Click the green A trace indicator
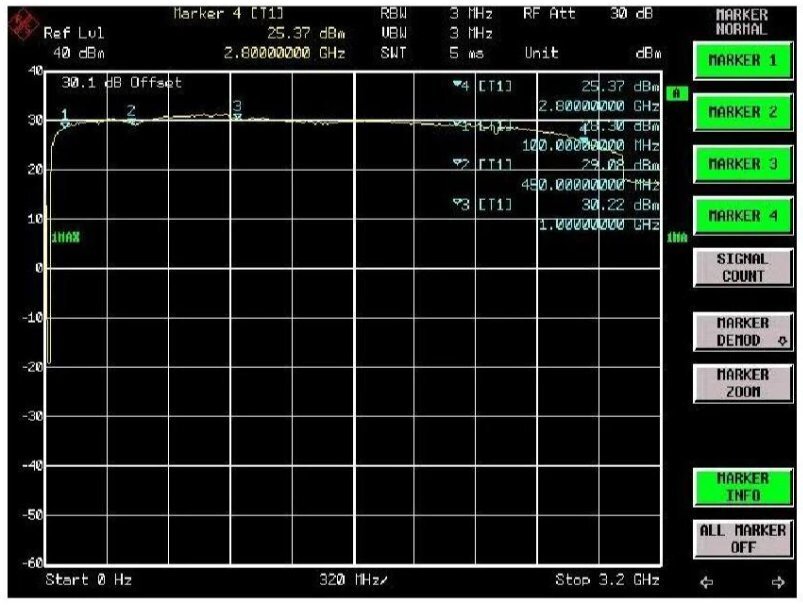Image resolution: width=803 pixels, height=607 pixels. 677,93
